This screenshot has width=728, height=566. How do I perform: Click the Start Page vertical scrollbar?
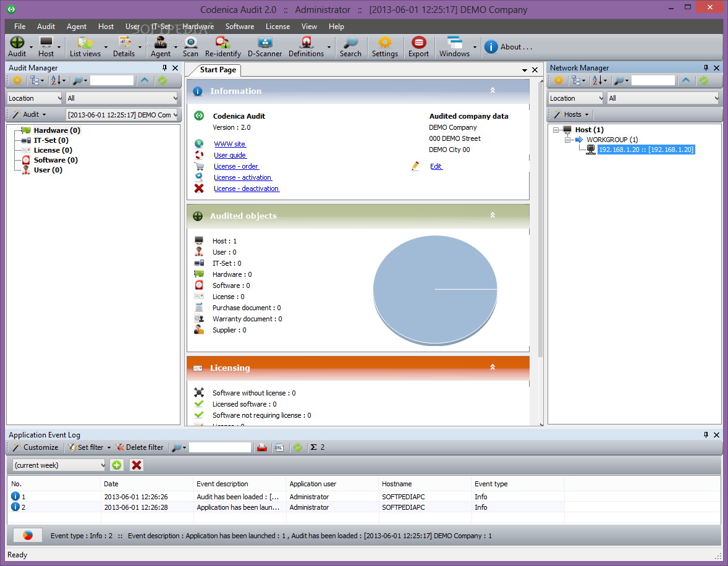[x=541, y=218]
